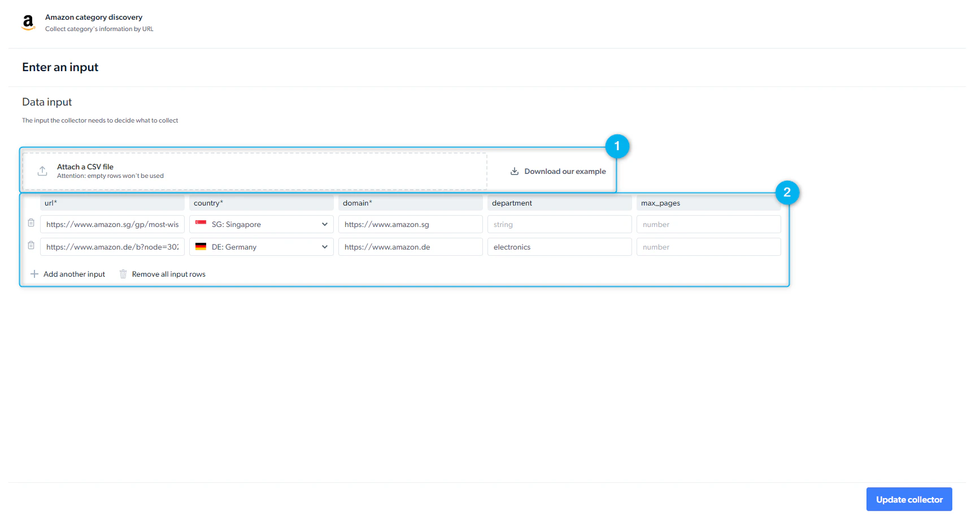The width and height of the screenshot is (980, 515).
Task: Click the max_pages column header
Action: point(709,203)
